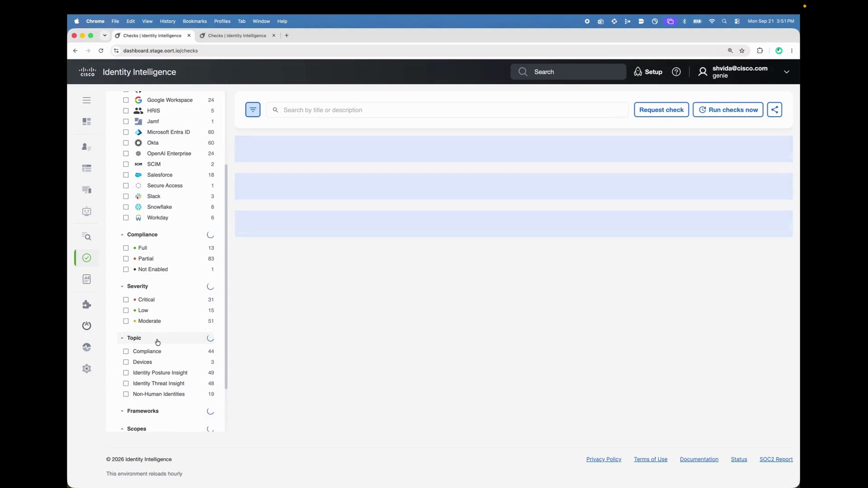Open the help question mark icon
868x488 pixels.
click(676, 72)
